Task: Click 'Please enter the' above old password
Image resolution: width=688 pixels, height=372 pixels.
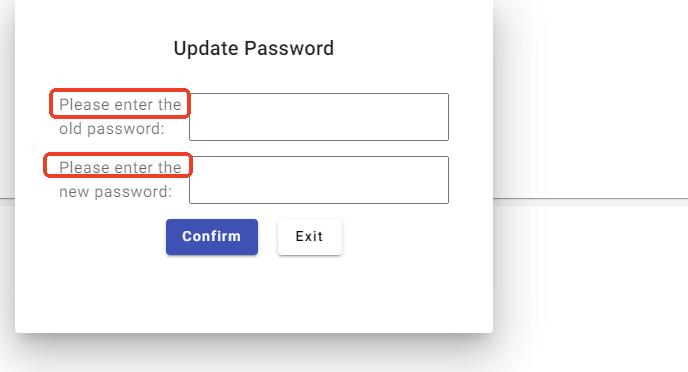Action: tap(120, 104)
